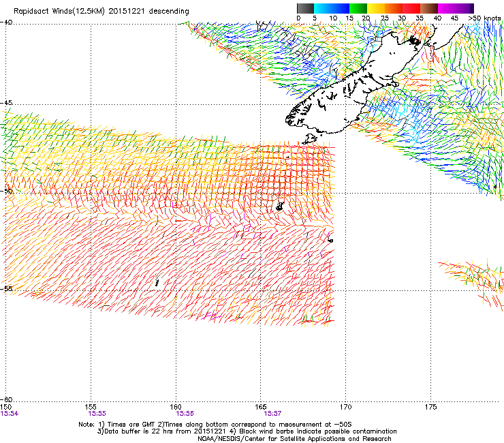This screenshot has height=443, width=504.
Task: Click the blue 5–15 knots legend gradient
Action: coord(332,8)
